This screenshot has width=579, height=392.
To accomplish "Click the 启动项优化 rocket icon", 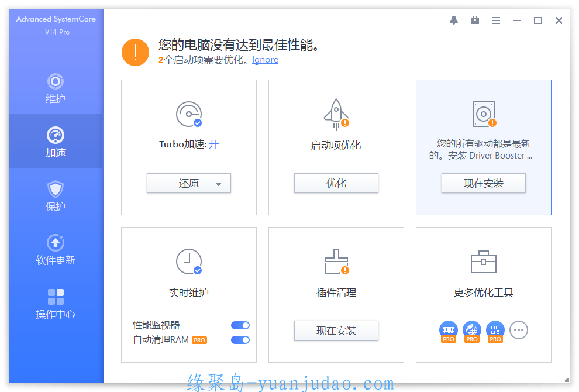I will click(x=336, y=115).
